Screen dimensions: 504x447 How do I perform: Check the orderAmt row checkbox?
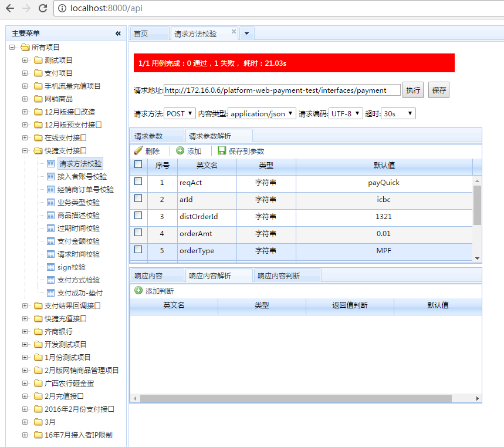tap(138, 233)
